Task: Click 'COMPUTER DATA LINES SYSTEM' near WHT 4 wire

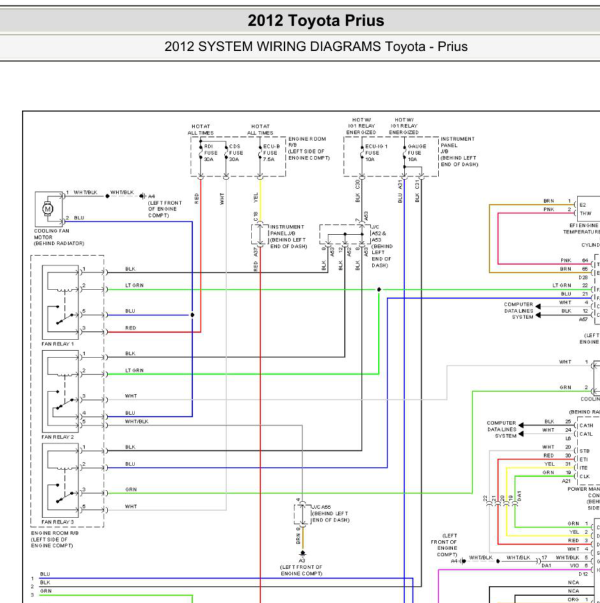Action: [x=518, y=311]
